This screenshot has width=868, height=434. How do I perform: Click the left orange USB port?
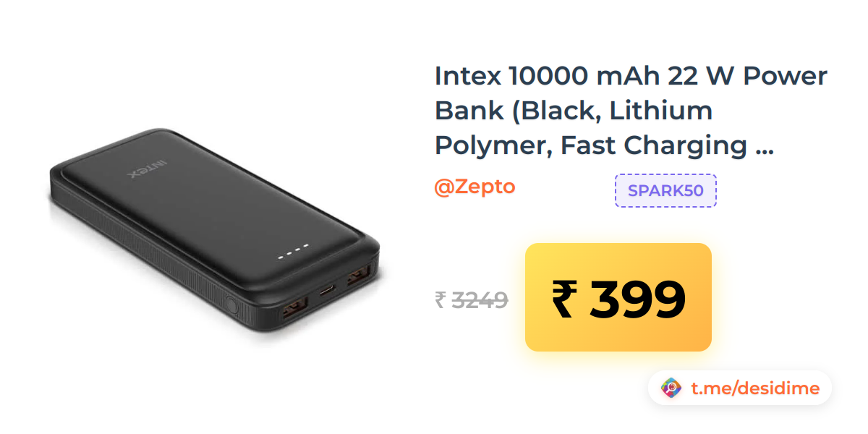pos(294,311)
